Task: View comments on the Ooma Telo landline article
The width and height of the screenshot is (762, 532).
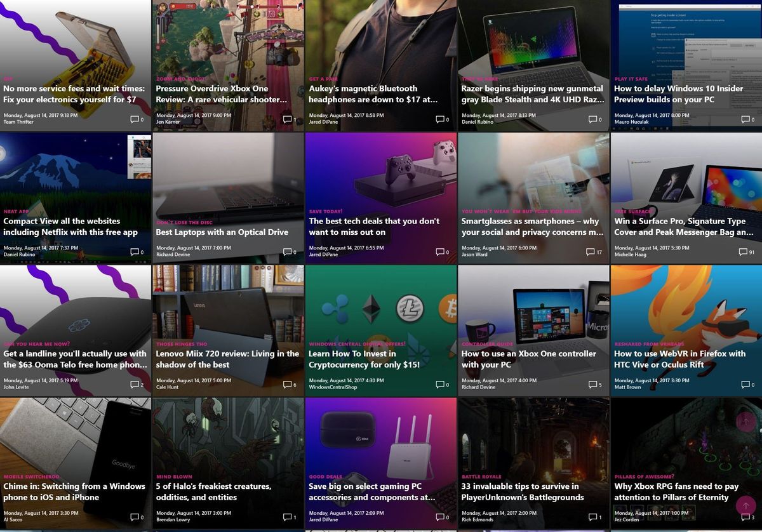Action: click(x=135, y=384)
